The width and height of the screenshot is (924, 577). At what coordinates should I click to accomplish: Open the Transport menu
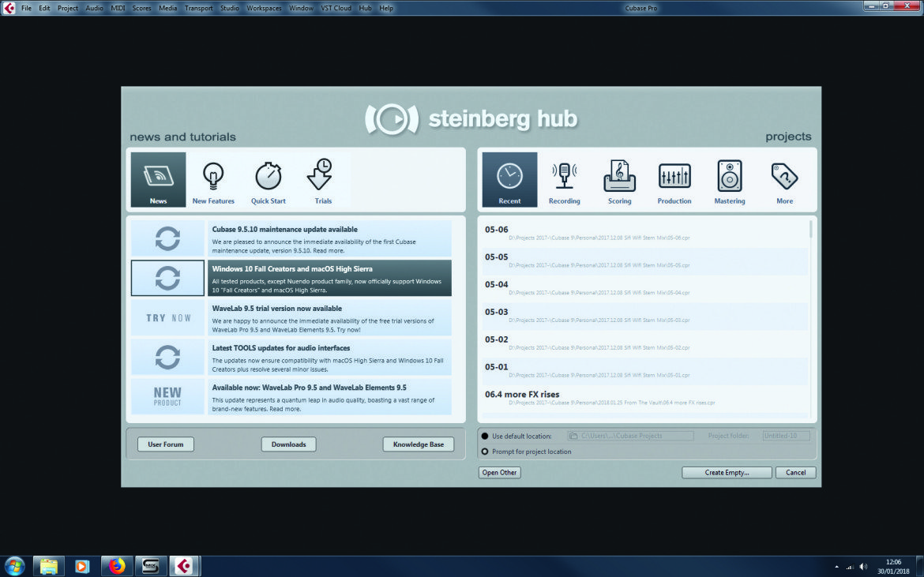pyautogui.click(x=198, y=8)
